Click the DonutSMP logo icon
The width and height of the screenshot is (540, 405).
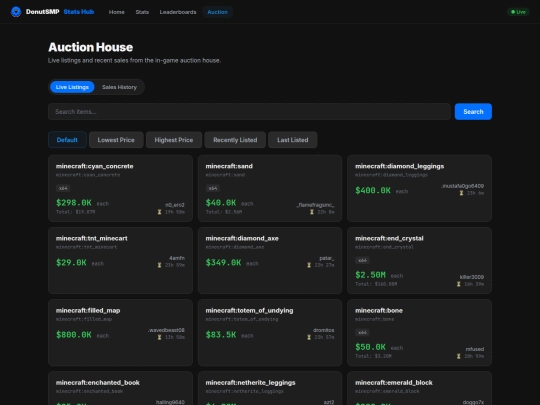16,12
